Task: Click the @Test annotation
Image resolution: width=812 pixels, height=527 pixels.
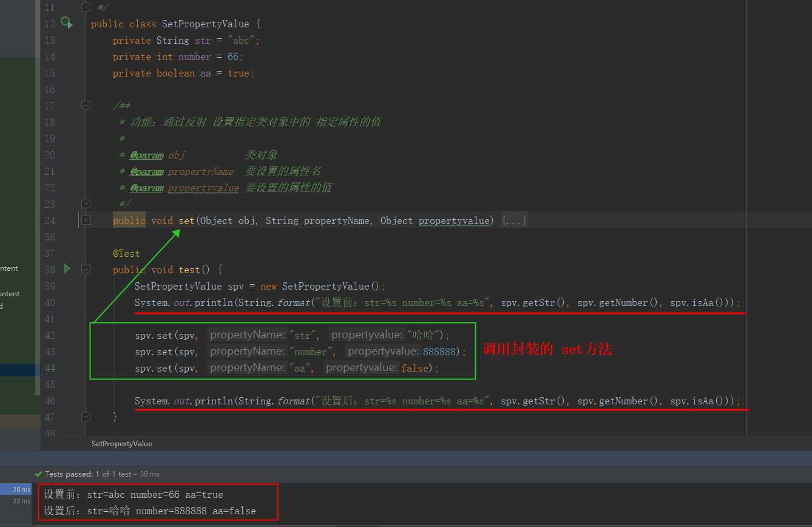Action: pos(126,253)
